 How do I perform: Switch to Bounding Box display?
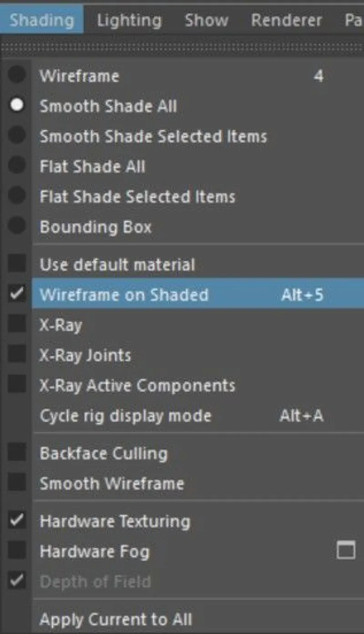coord(95,226)
